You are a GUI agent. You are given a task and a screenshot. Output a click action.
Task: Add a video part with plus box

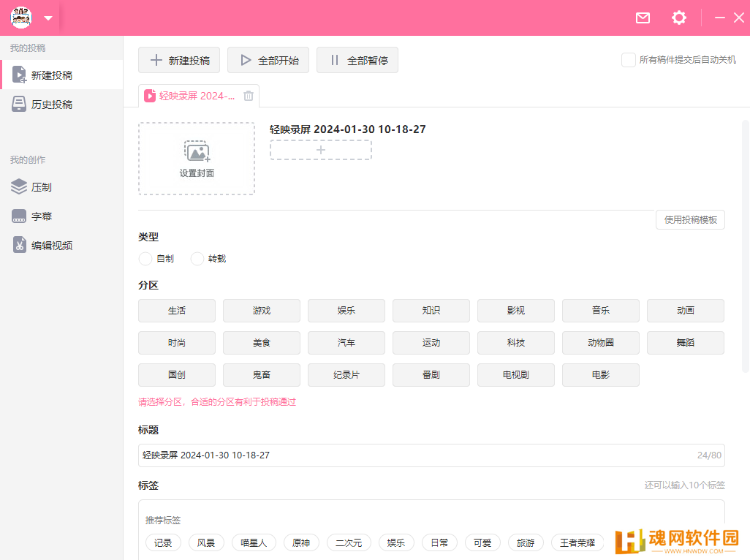tap(320, 150)
